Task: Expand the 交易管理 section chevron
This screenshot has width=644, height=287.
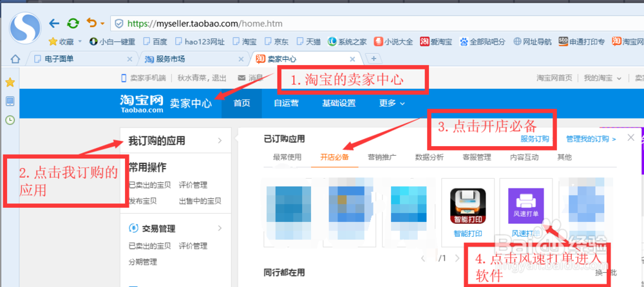Action: [220, 228]
